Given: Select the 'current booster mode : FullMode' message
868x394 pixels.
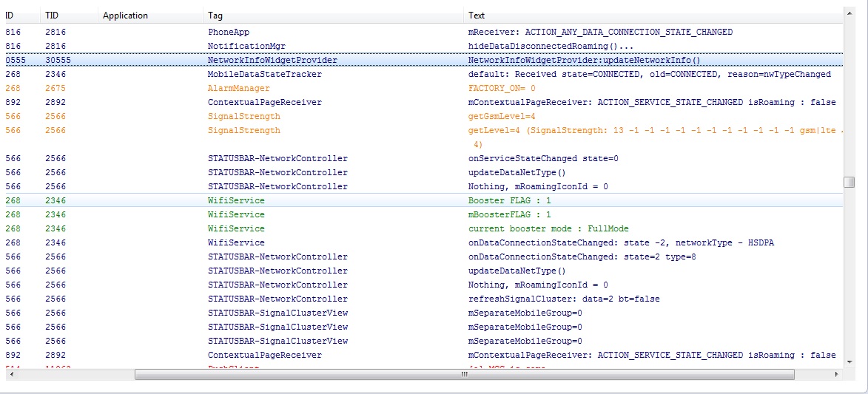Looking at the screenshot, I should point(548,228).
